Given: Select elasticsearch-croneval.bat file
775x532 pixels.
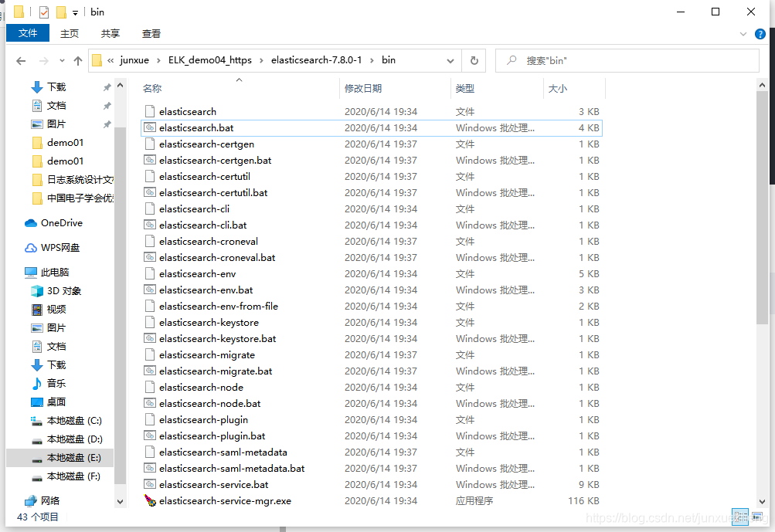Looking at the screenshot, I should click(x=217, y=257).
